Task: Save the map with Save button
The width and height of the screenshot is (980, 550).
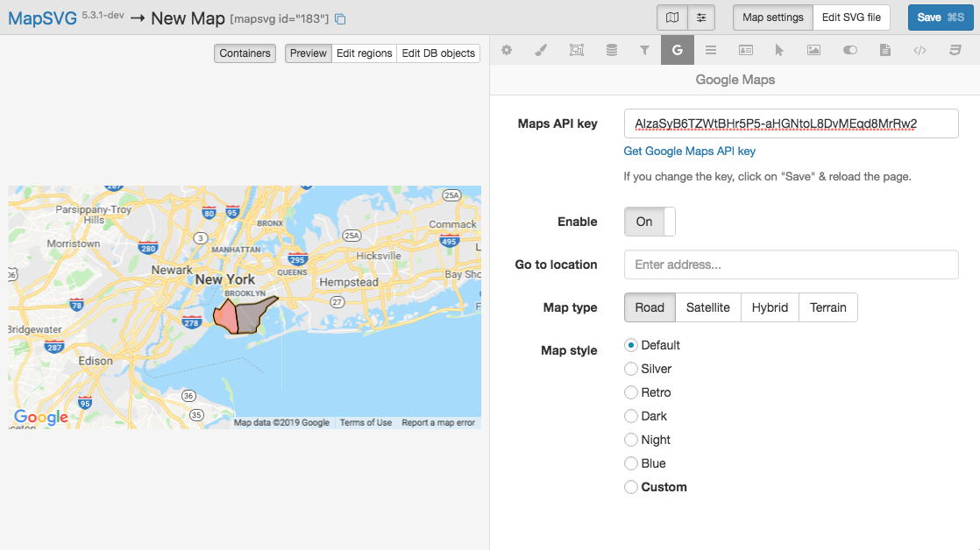Action: [x=941, y=18]
